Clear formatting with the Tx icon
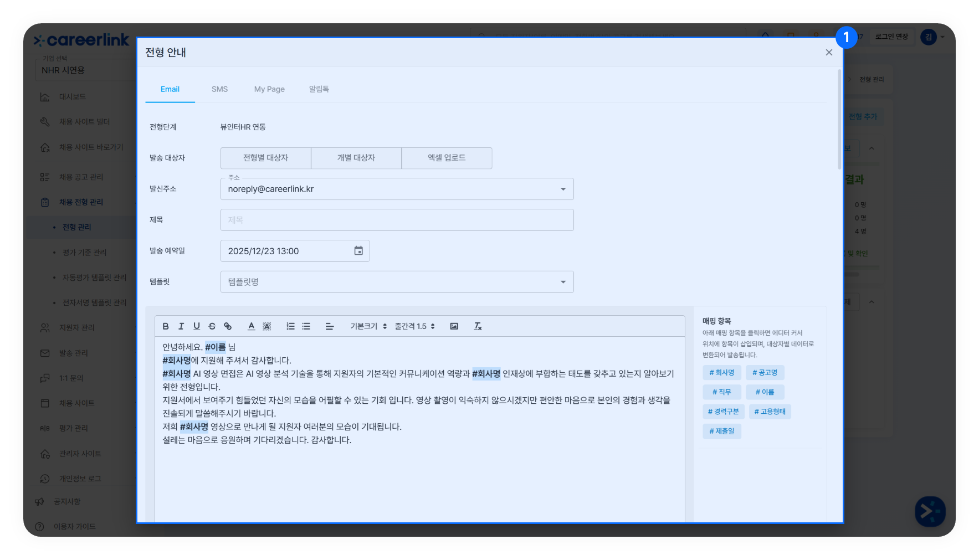 [x=478, y=326]
